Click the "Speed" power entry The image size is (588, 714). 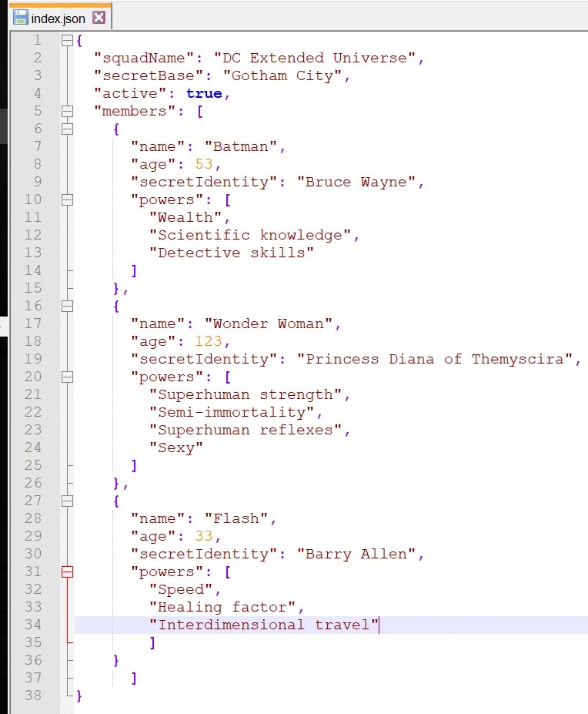[181, 590]
